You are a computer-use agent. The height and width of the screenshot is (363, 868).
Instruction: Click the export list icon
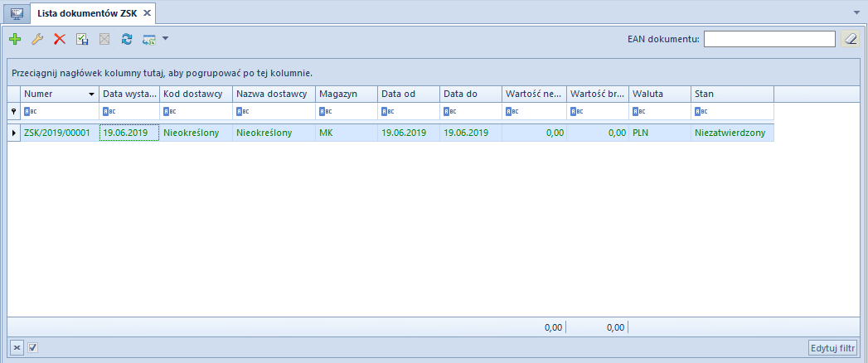coord(149,39)
